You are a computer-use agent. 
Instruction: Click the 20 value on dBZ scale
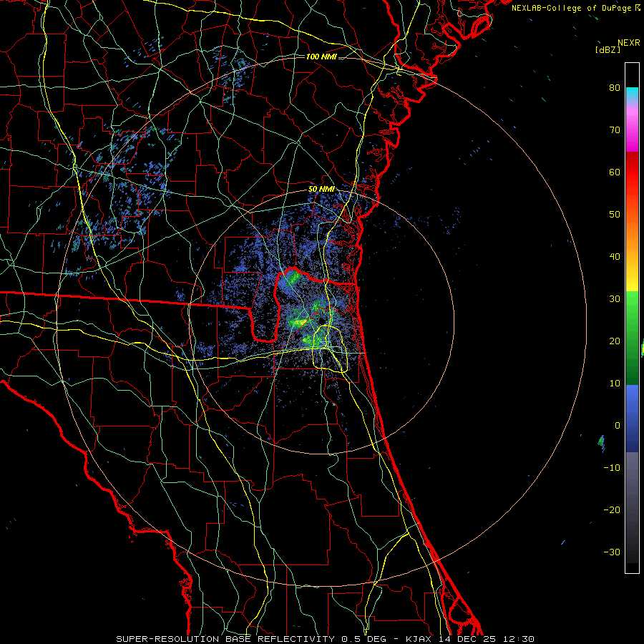click(x=615, y=341)
